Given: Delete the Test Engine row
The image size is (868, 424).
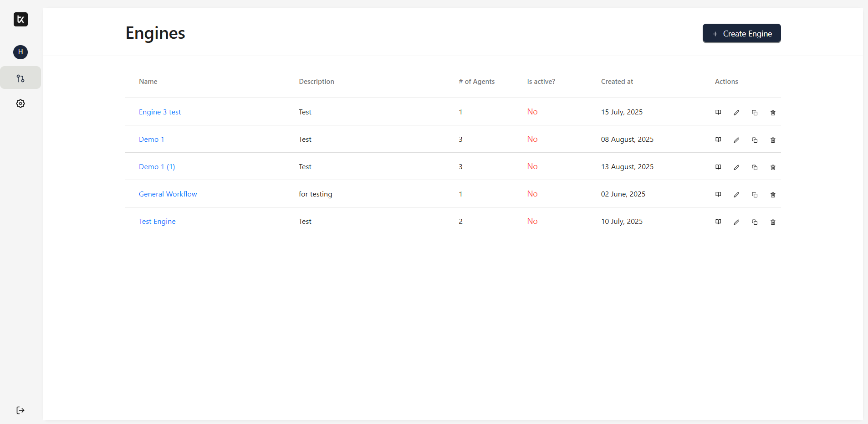Looking at the screenshot, I should (773, 222).
